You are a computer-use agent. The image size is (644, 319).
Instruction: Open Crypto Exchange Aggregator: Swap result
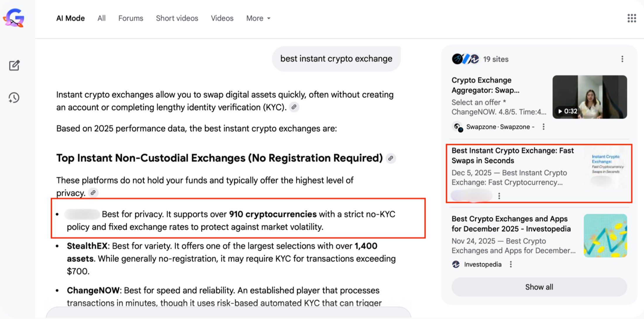(x=485, y=85)
